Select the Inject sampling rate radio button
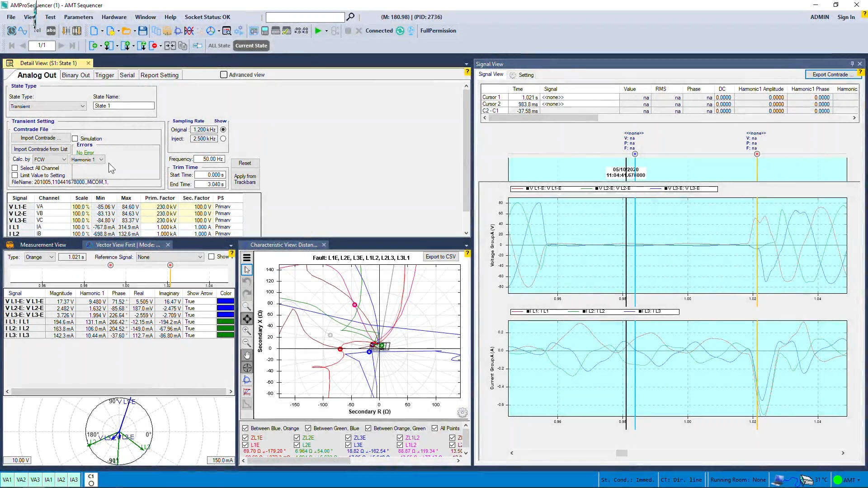The image size is (868, 488). click(x=223, y=139)
